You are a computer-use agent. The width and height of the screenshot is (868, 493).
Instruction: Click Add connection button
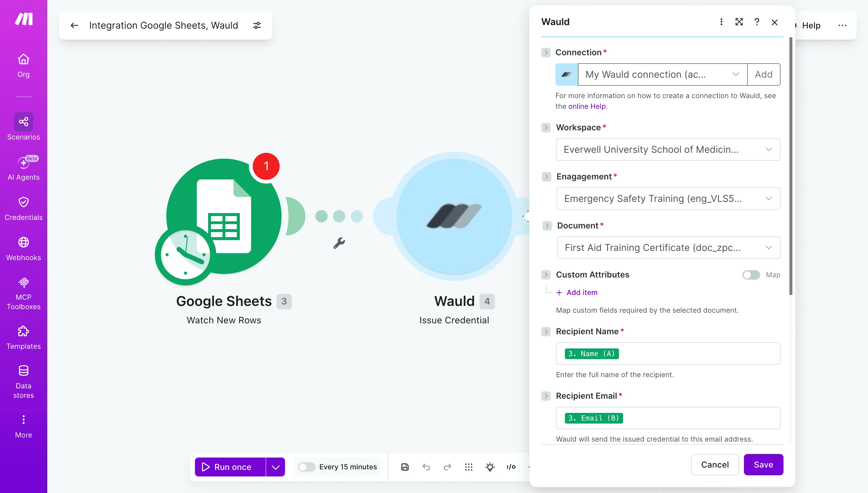(x=764, y=74)
